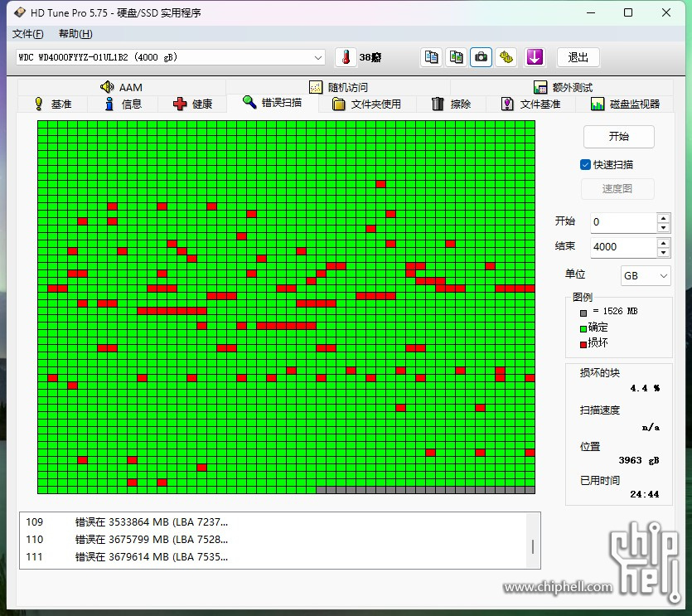Click the 结束 end value input field
Screen dimensions: 692x616
pos(622,247)
